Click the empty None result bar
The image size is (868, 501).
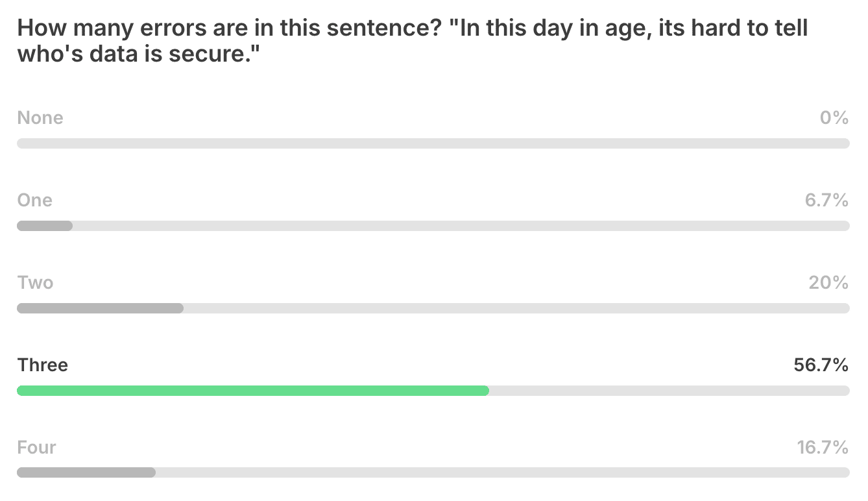433,143
